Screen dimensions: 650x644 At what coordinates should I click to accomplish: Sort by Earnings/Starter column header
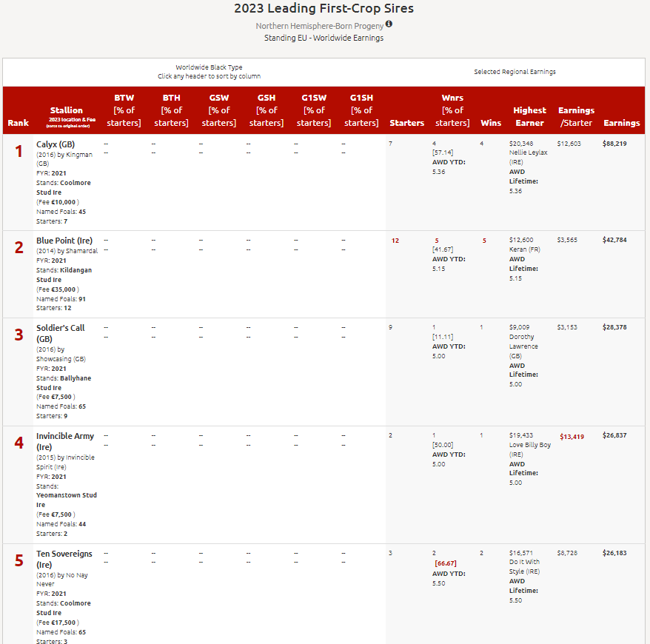point(576,116)
